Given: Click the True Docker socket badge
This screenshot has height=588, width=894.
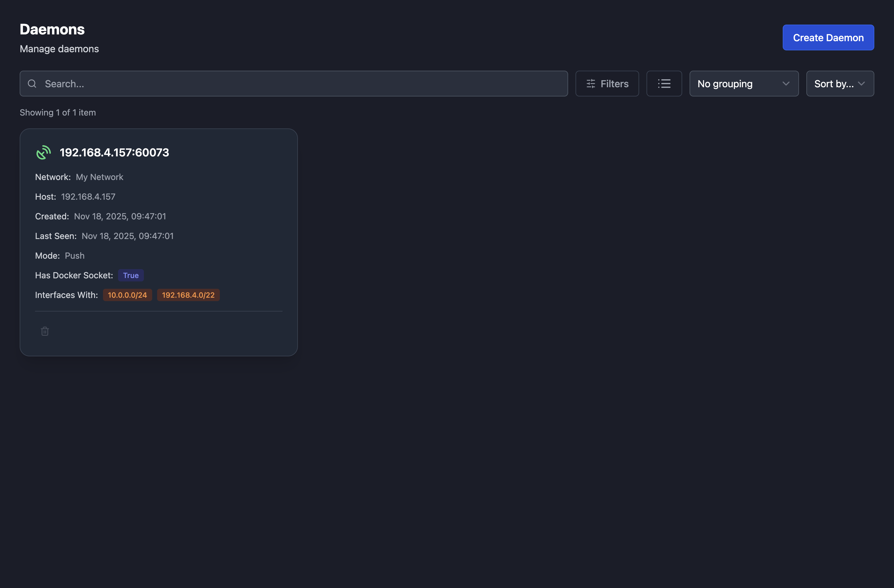Looking at the screenshot, I should (x=131, y=275).
